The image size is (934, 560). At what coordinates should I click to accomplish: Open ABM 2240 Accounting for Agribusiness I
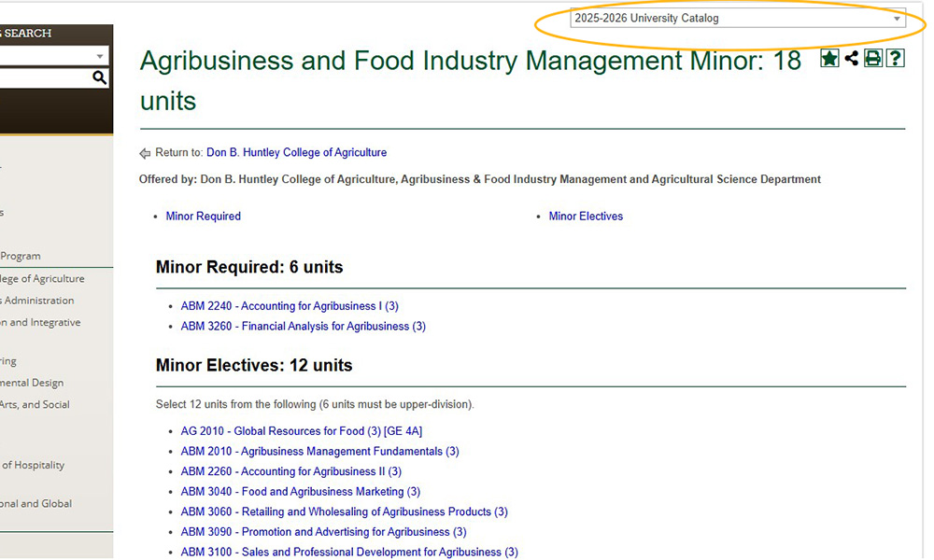coord(290,305)
